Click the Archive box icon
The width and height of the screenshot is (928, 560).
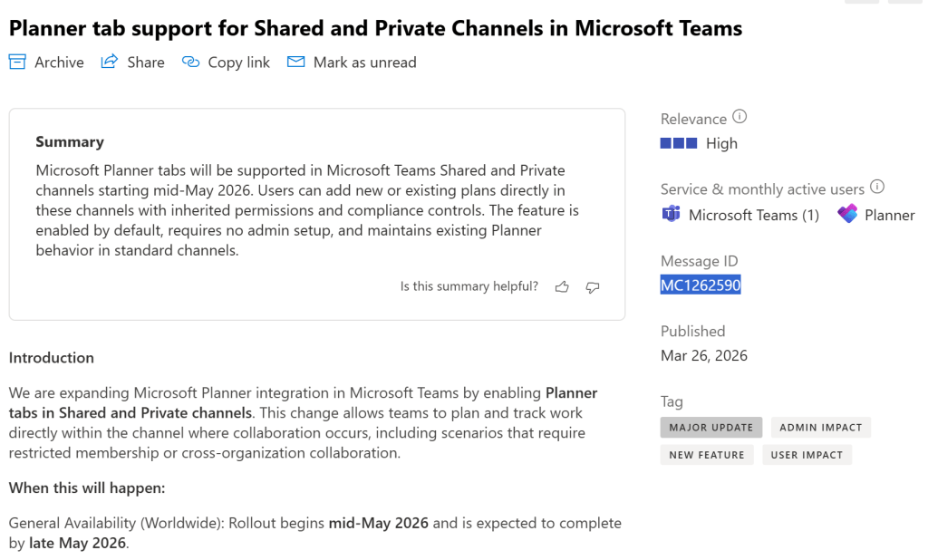click(17, 62)
